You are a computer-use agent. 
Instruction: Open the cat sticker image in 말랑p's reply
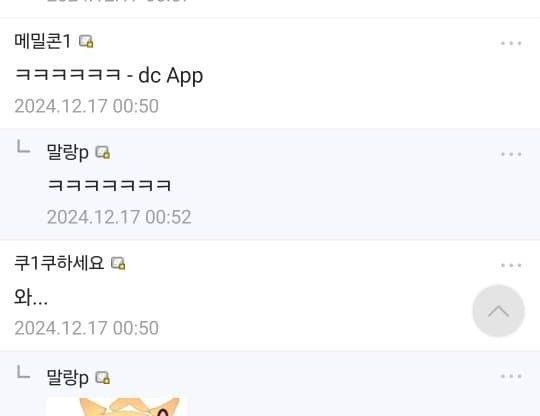[117, 407]
